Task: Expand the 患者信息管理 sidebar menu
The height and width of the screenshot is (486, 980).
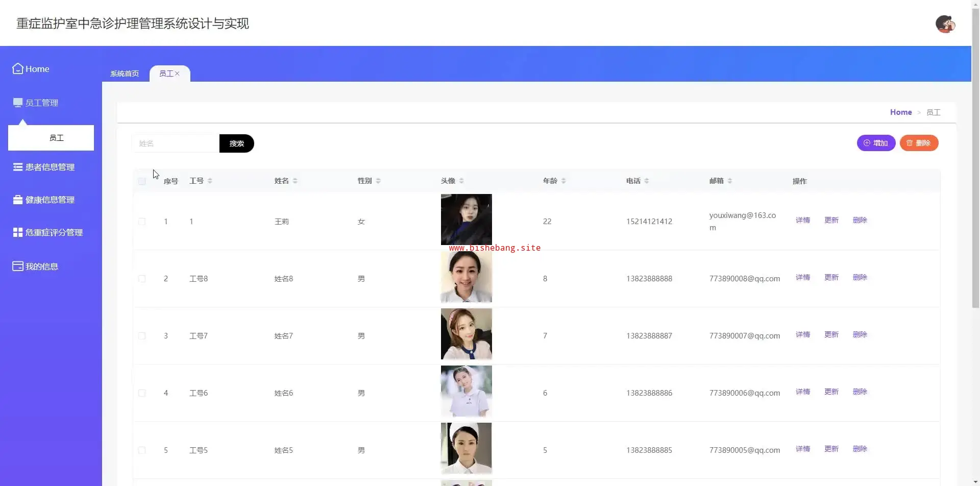Action: [51, 167]
